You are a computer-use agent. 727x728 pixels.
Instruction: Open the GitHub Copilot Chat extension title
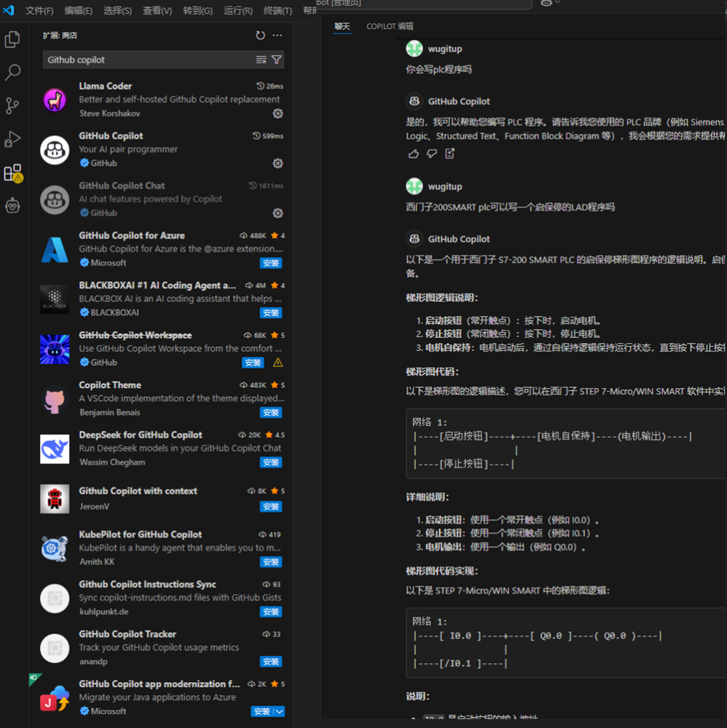pyautogui.click(x=122, y=186)
